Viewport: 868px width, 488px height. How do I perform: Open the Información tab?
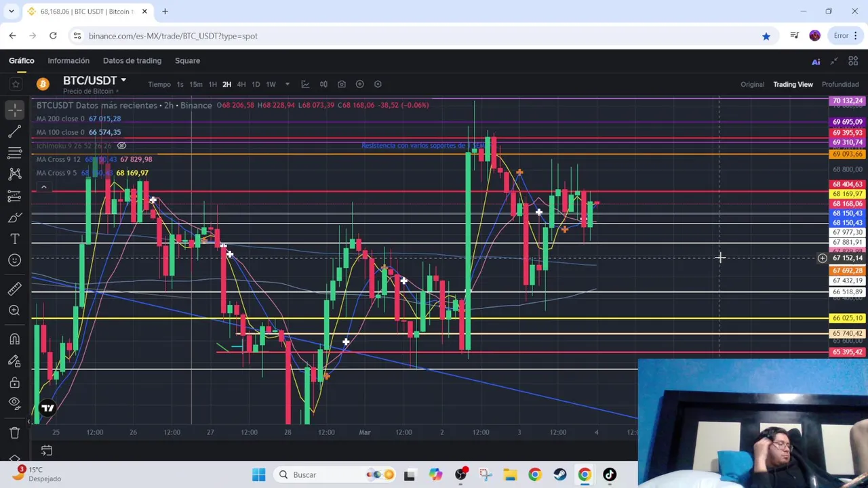(x=68, y=60)
